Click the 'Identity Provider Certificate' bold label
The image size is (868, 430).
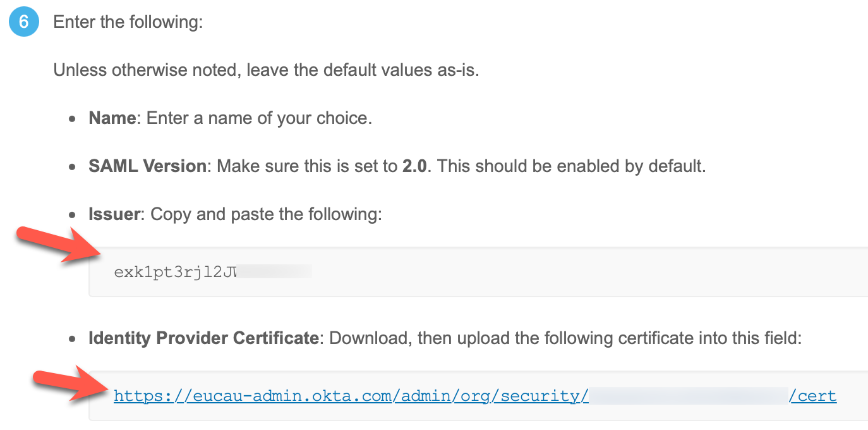coord(203,338)
